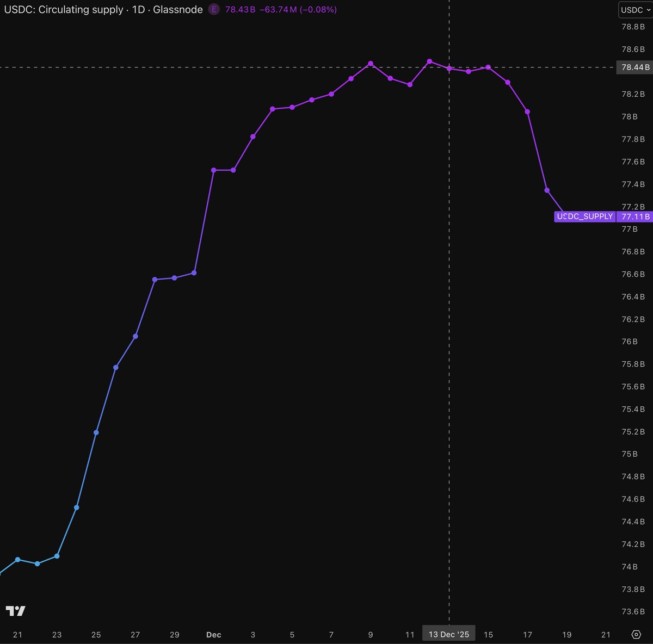This screenshot has height=644, width=653.
Task: Click the 21 label at axis left
Action: (17, 634)
